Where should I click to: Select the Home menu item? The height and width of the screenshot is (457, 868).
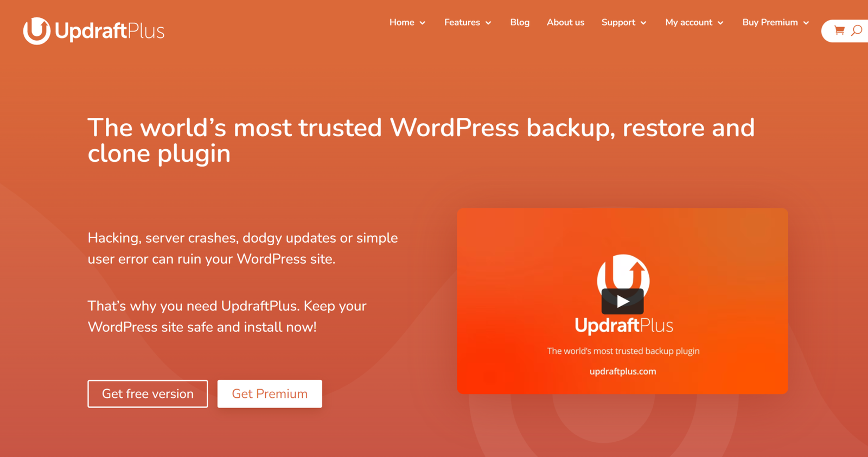click(x=402, y=22)
